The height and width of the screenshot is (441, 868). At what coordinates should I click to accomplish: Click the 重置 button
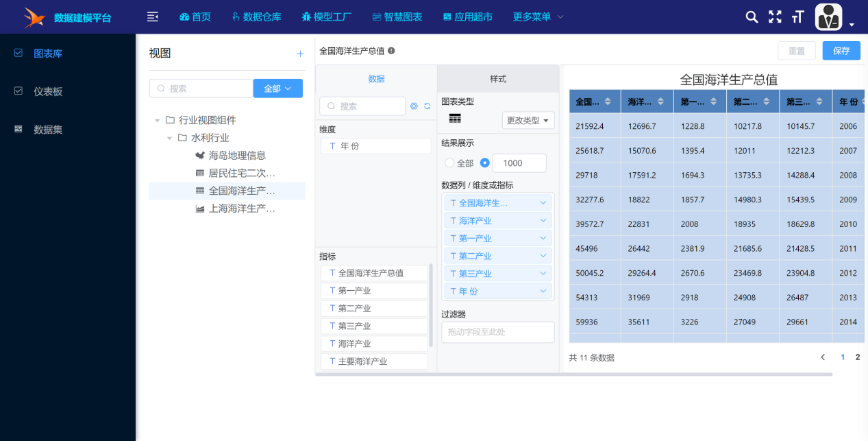click(796, 51)
